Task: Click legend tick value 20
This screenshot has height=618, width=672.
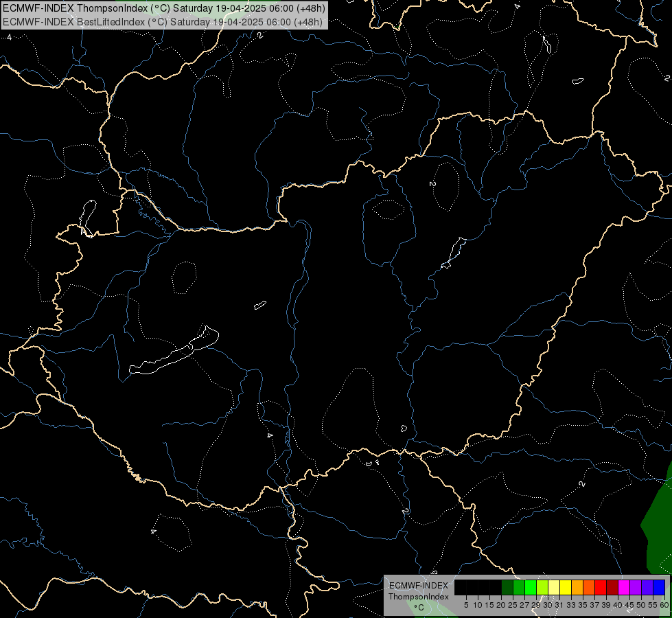Action: point(501,605)
